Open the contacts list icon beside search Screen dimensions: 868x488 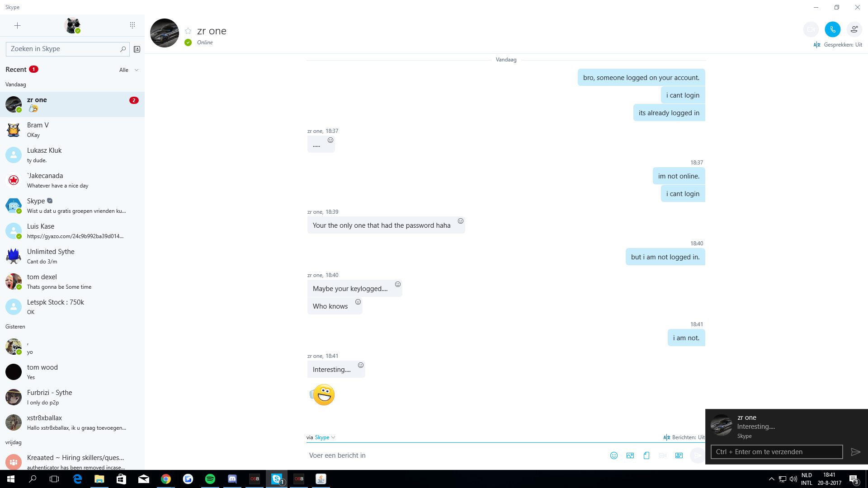pyautogui.click(x=137, y=49)
